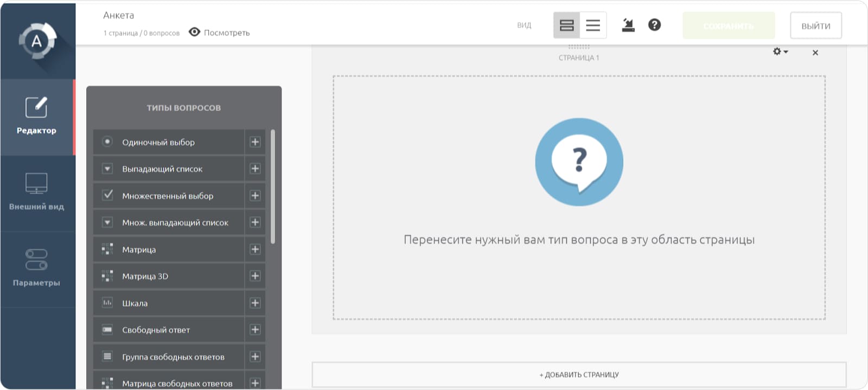The width and height of the screenshot is (868, 390).
Task: Click the ВЫЙТИ button
Action: (x=816, y=25)
